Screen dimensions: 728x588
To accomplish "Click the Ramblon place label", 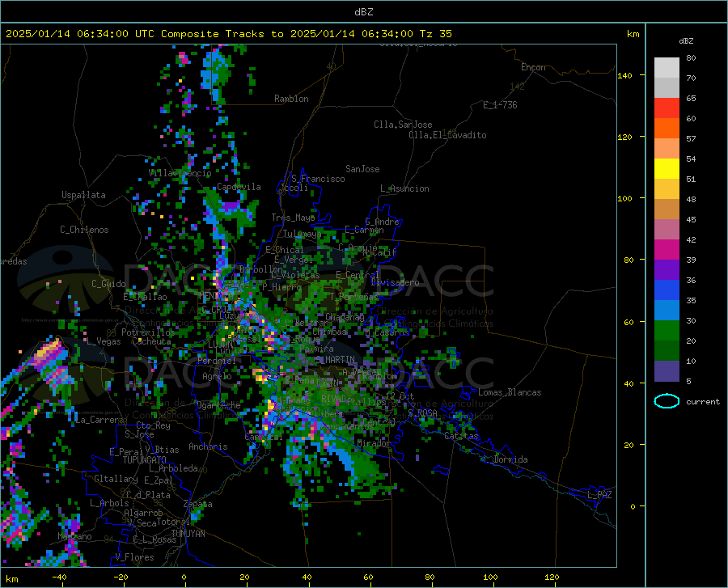I will tap(291, 99).
